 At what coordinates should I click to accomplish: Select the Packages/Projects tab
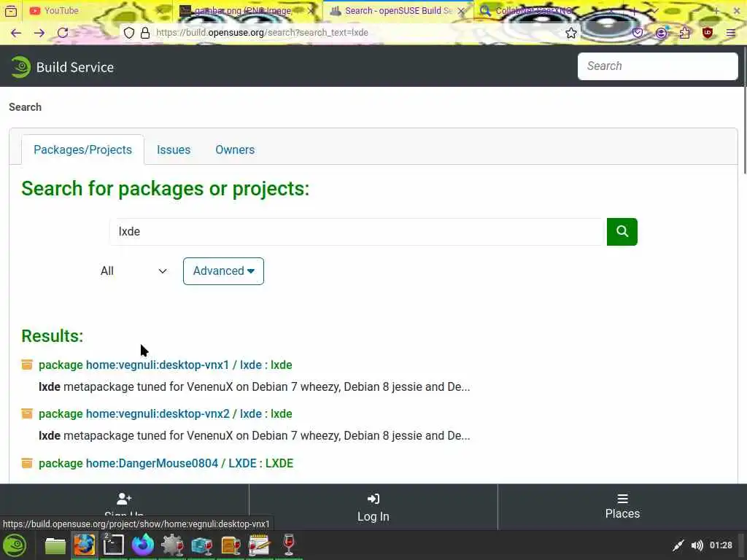point(83,149)
